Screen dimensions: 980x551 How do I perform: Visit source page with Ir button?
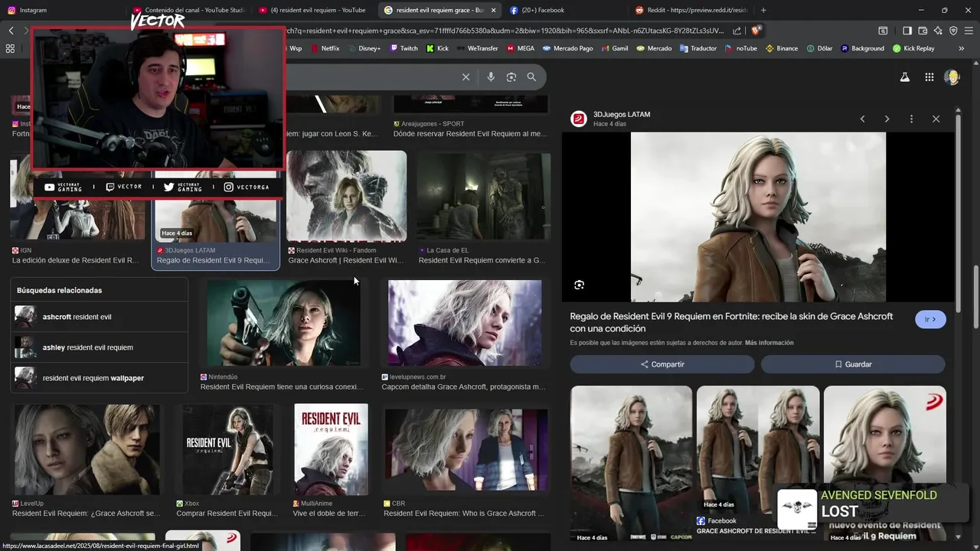tap(930, 319)
